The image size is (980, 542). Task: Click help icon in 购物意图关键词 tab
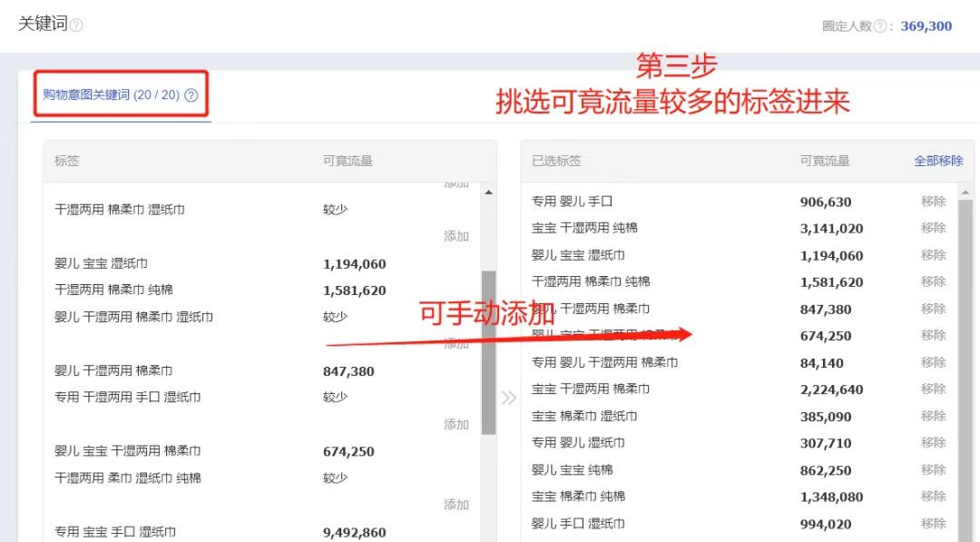click(191, 95)
